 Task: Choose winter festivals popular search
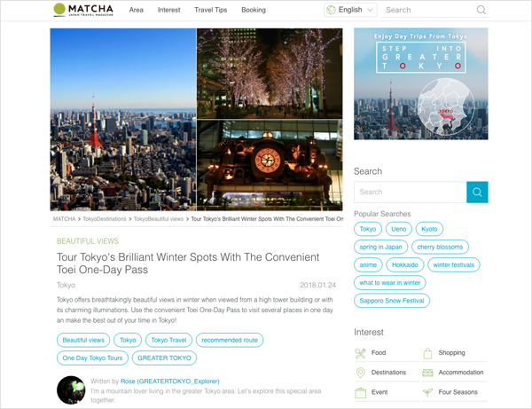tap(454, 265)
